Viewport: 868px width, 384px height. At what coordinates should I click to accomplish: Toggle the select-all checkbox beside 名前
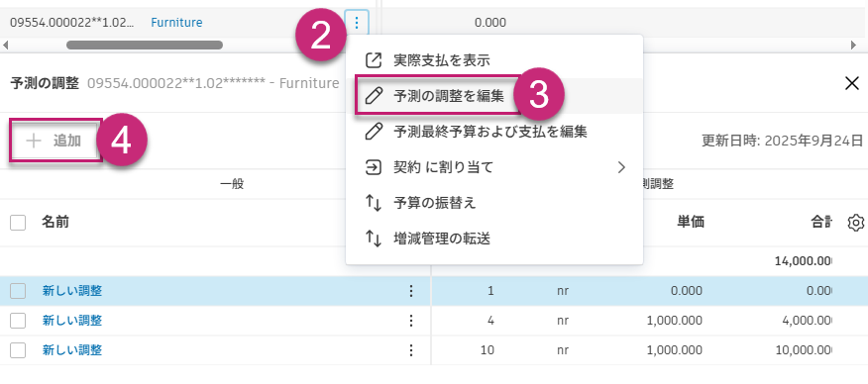point(18,223)
